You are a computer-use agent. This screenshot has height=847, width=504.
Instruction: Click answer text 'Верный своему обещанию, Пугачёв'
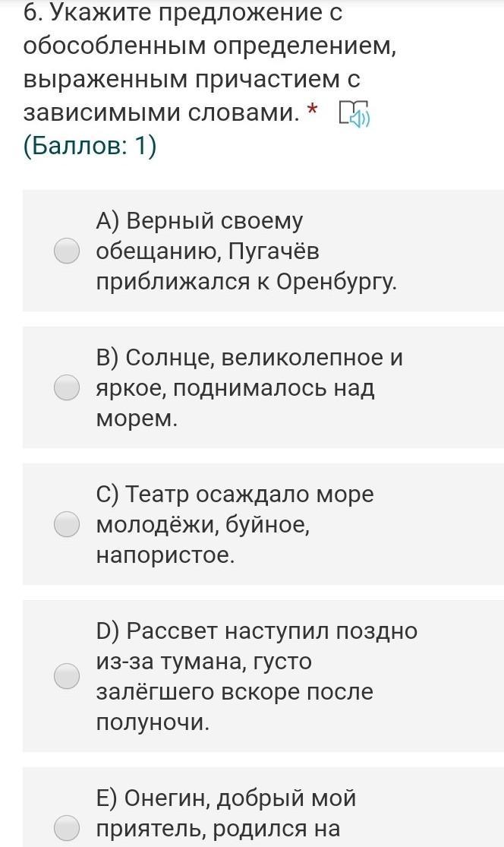tap(208, 236)
